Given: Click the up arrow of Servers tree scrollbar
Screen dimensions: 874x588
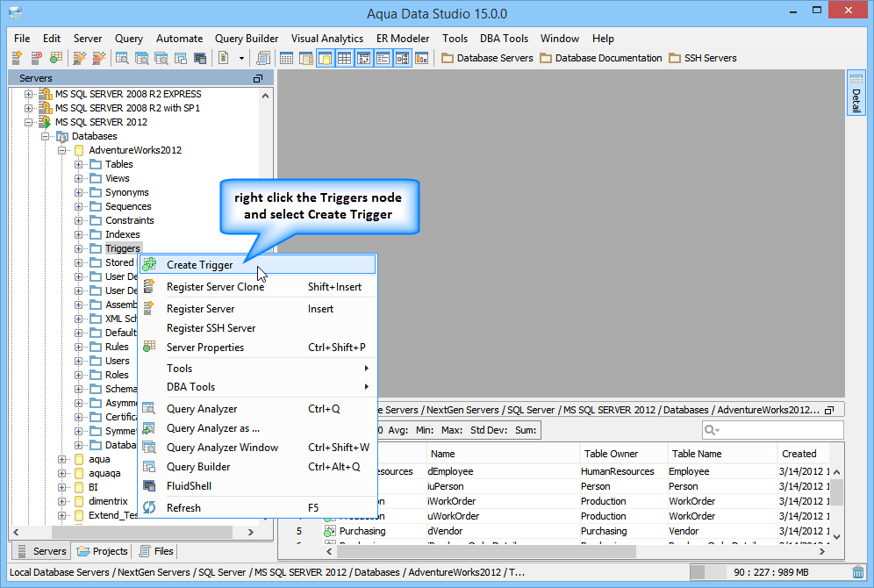Looking at the screenshot, I should click(x=265, y=96).
